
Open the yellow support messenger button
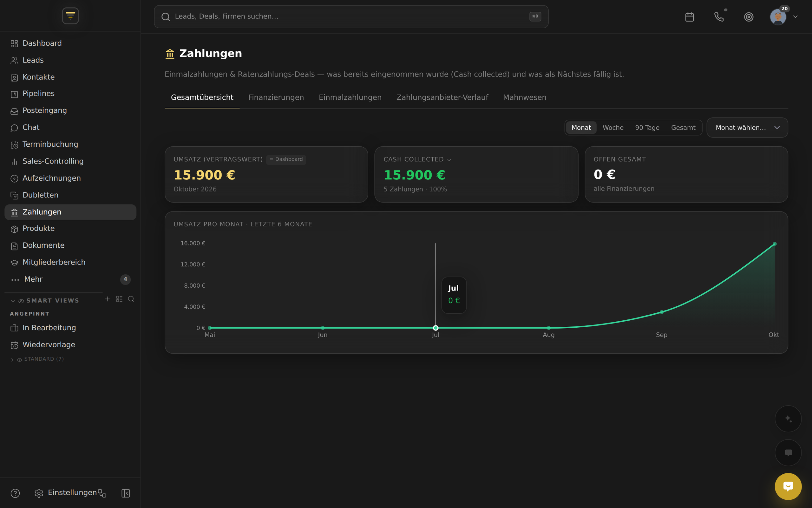788,486
